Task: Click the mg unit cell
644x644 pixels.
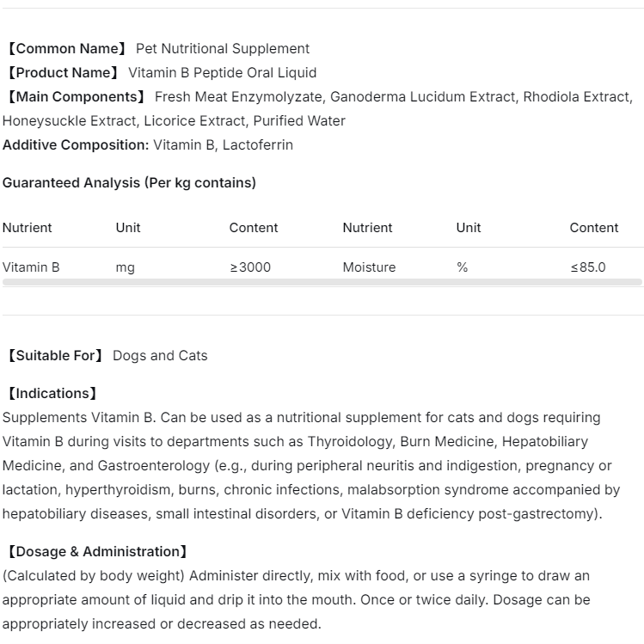Action: pyautogui.click(x=126, y=267)
